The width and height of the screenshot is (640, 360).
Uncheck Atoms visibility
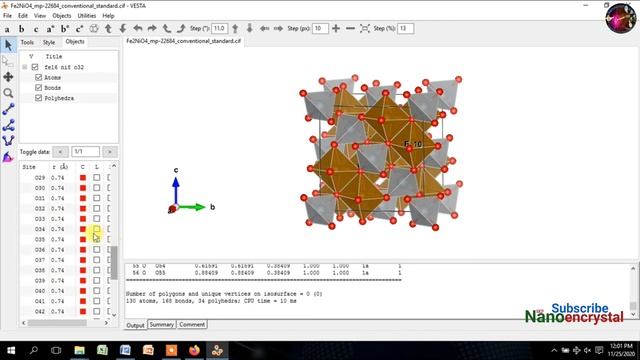(x=38, y=77)
